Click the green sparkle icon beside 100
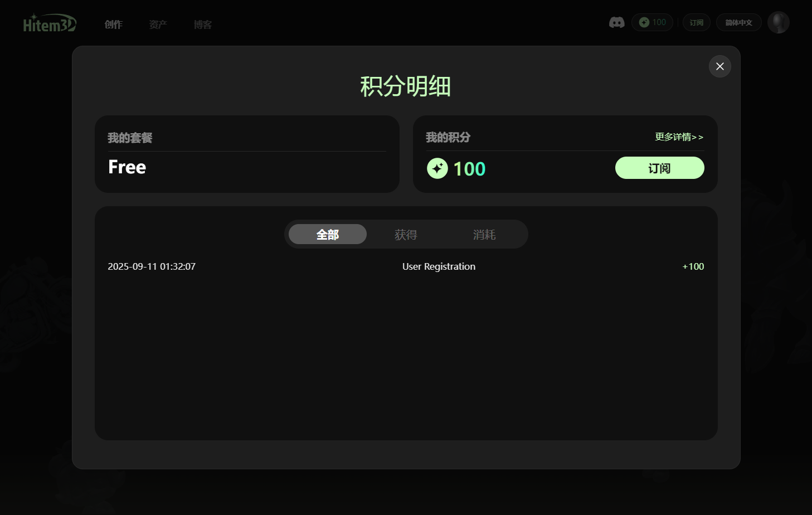 (x=437, y=168)
